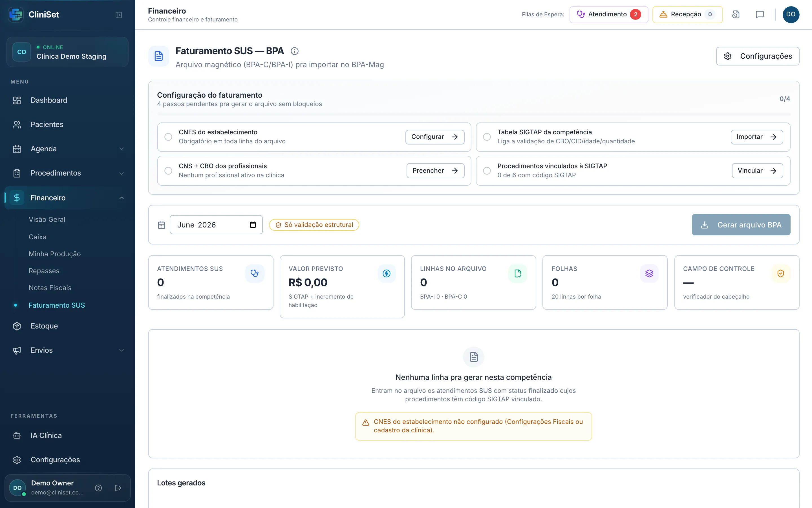Viewport: 812px width, 508px height.
Task: Open Notas Fiscais submenu item
Action: coord(50,288)
